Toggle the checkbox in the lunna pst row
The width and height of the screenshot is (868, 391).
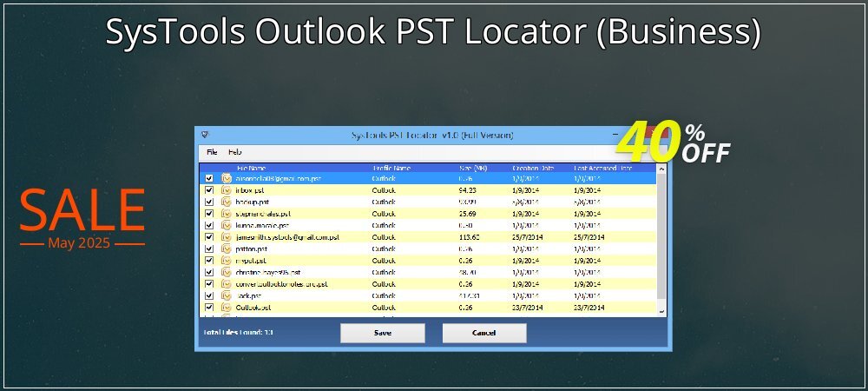pyautogui.click(x=208, y=225)
